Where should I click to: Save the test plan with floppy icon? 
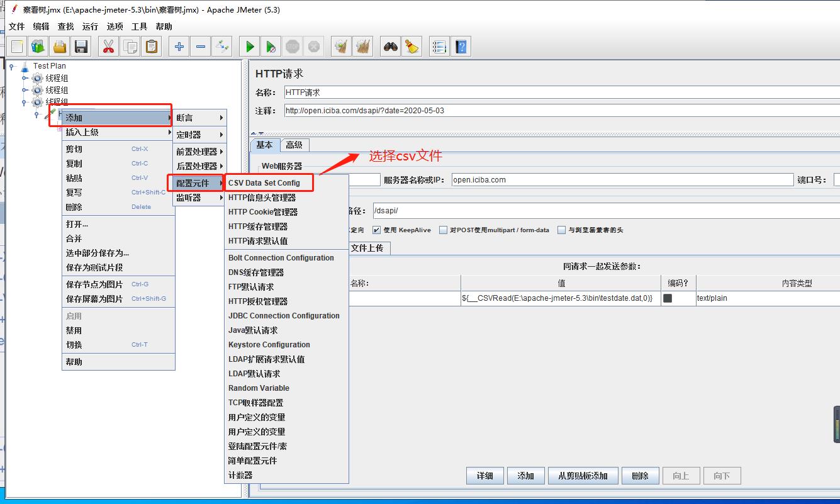pos(81,47)
